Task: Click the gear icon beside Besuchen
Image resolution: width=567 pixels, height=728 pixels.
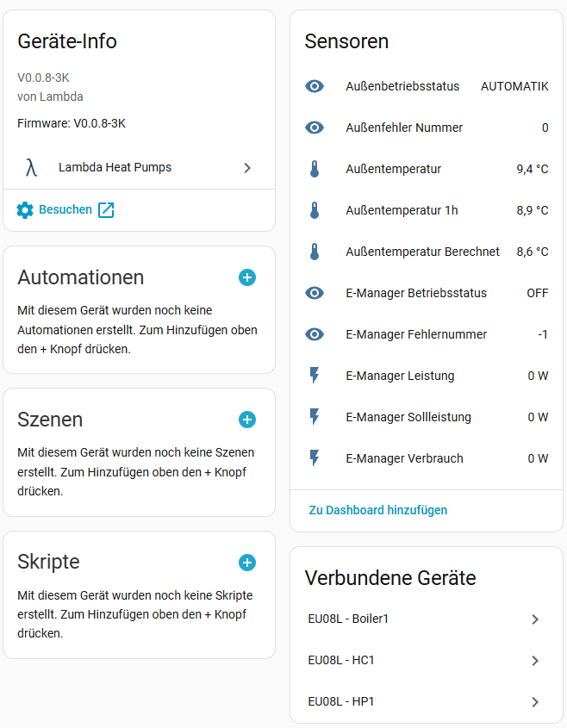Action: point(25,209)
